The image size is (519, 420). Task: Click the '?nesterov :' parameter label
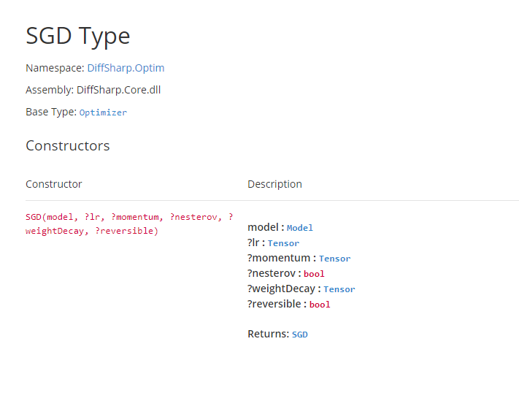click(274, 273)
